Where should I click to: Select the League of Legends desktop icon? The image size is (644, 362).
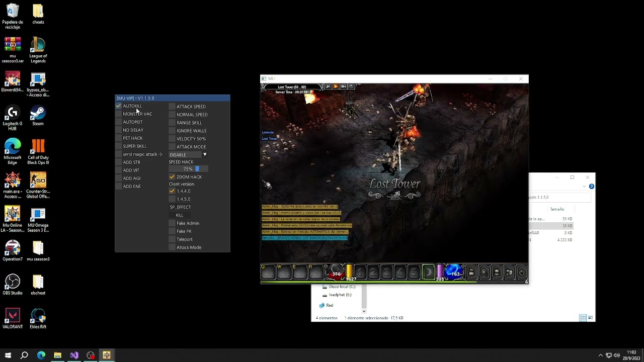tap(38, 50)
